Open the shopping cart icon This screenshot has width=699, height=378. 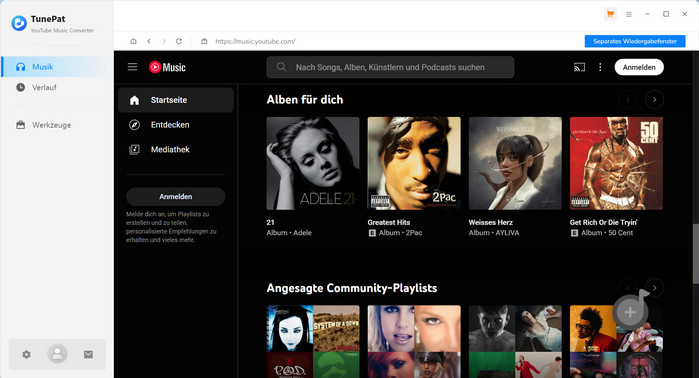click(610, 14)
